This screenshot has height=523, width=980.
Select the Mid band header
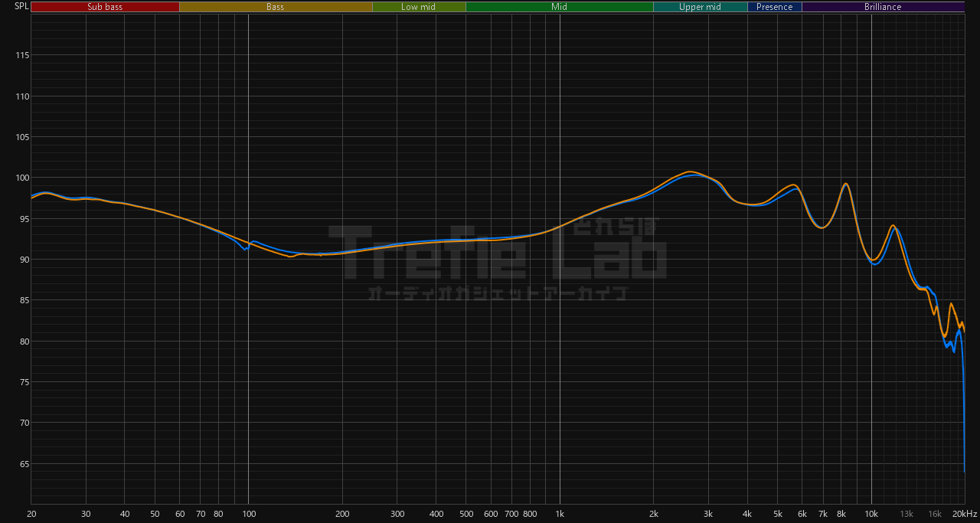coord(560,7)
